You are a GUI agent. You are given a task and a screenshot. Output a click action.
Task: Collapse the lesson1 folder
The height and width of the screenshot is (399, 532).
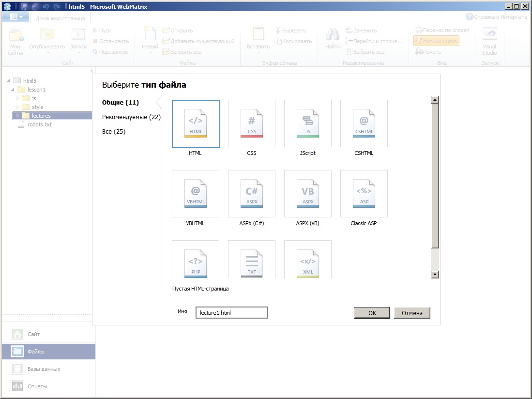(x=13, y=90)
